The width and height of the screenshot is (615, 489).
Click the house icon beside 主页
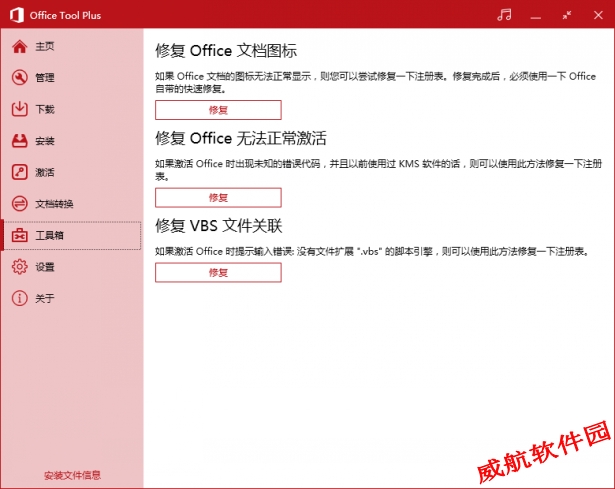[x=19, y=46]
